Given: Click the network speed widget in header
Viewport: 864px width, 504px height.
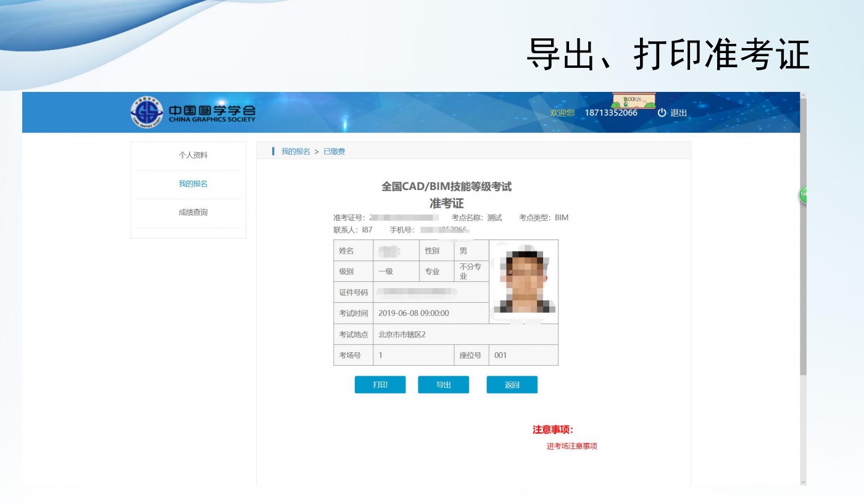Looking at the screenshot, I should click(x=633, y=100).
